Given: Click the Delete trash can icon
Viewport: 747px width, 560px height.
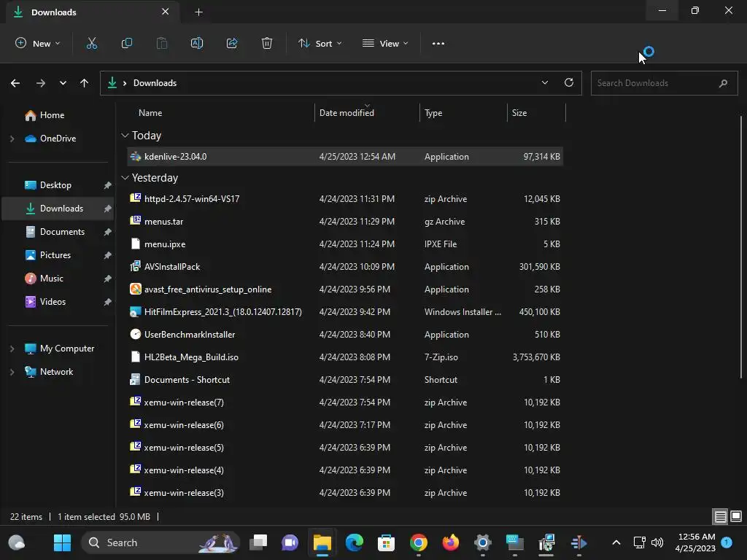Looking at the screenshot, I should [x=267, y=43].
